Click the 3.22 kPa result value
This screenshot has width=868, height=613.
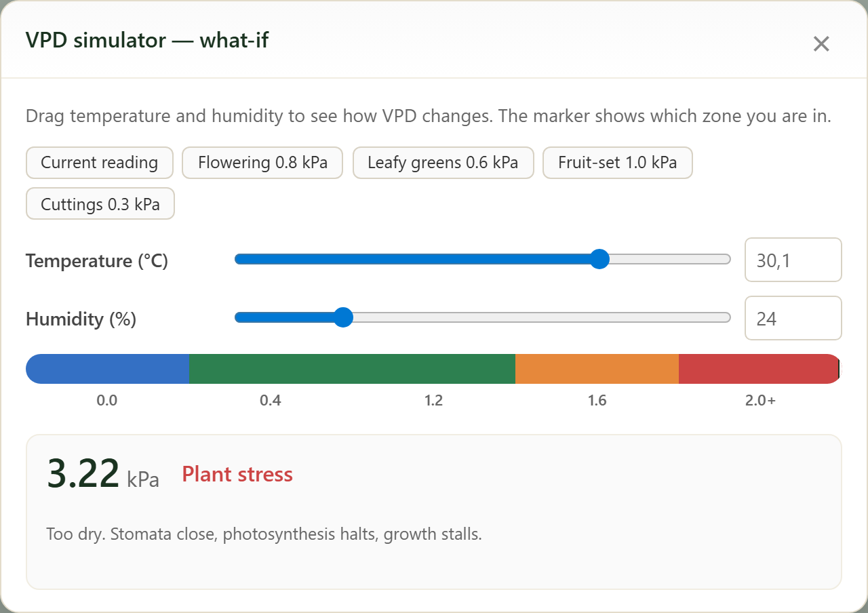[x=103, y=474]
